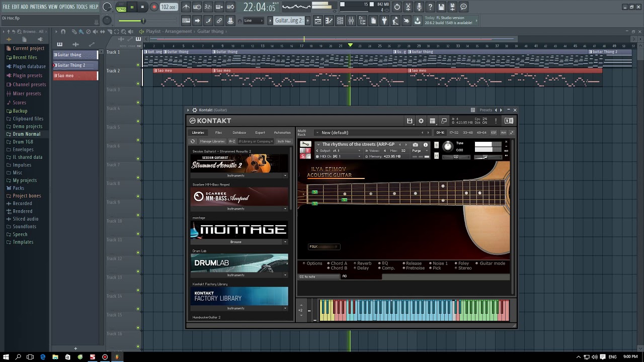The image size is (644, 362).
Task: Toggle the metronome icon
Action: click(186, 7)
